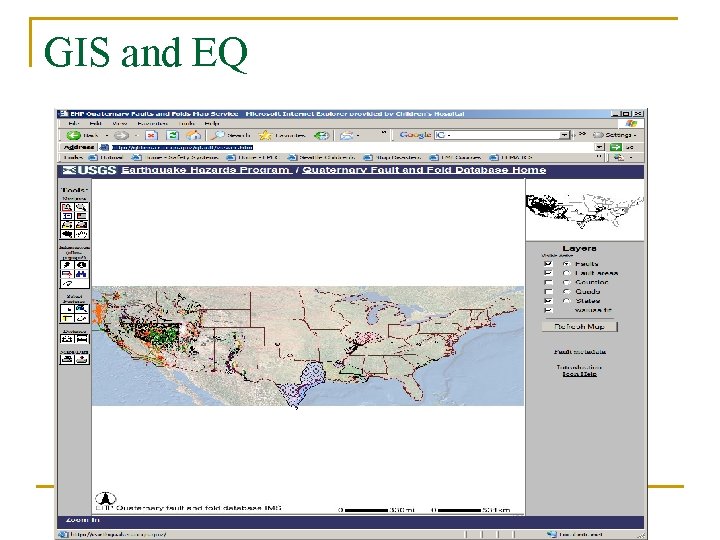Set States as active layer radio

567,301
